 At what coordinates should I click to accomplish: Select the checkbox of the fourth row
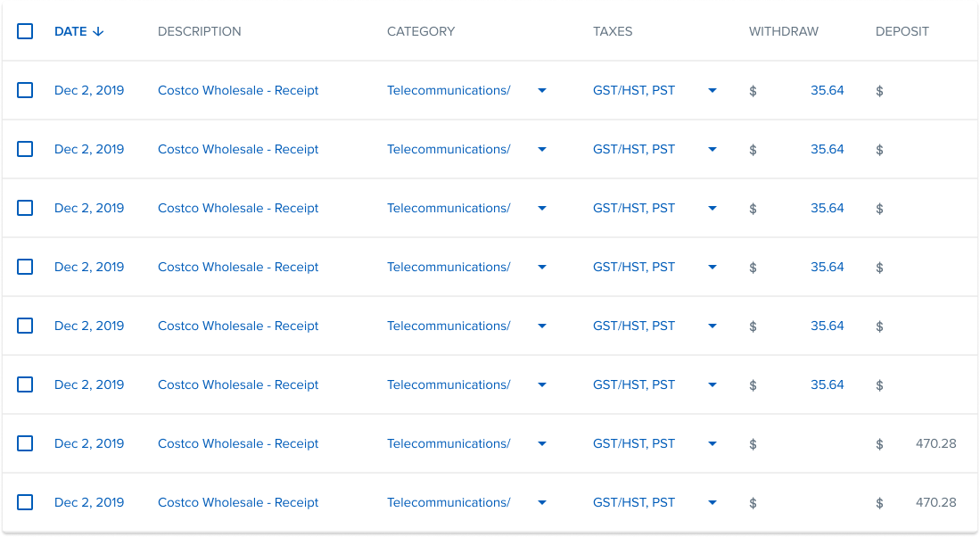click(x=25, y=267)
